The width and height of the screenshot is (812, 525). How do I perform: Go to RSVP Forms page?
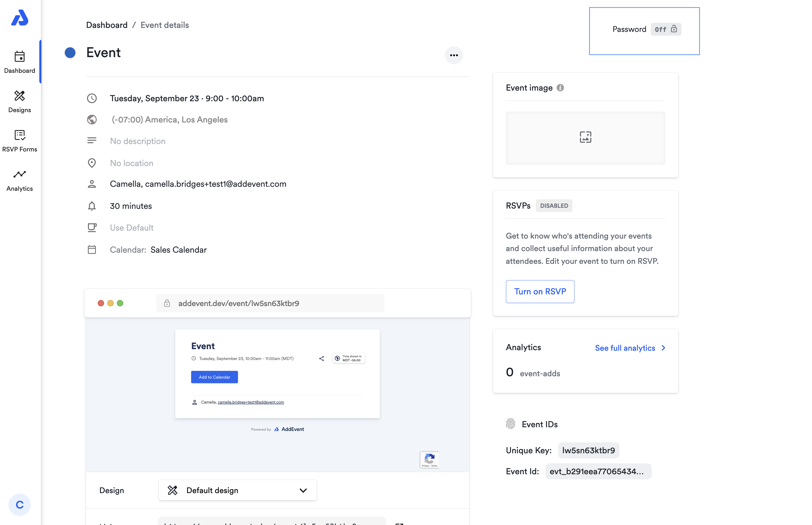19,141
